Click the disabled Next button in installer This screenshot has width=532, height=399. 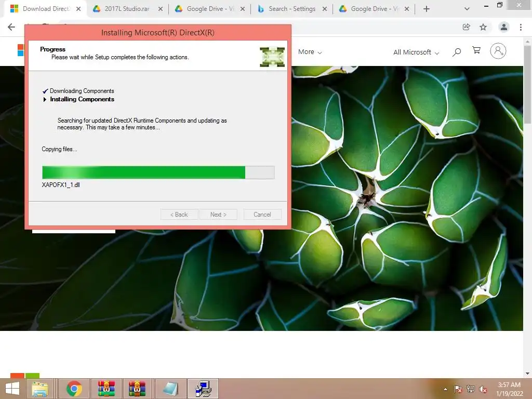click(x=218, y=215)
